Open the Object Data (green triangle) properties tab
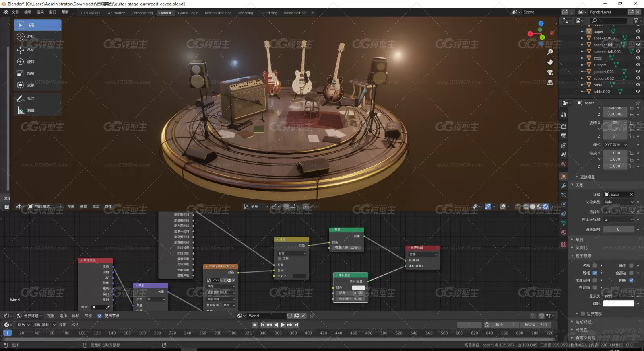This screenshot has height=351, width=644. coord(564,223)
